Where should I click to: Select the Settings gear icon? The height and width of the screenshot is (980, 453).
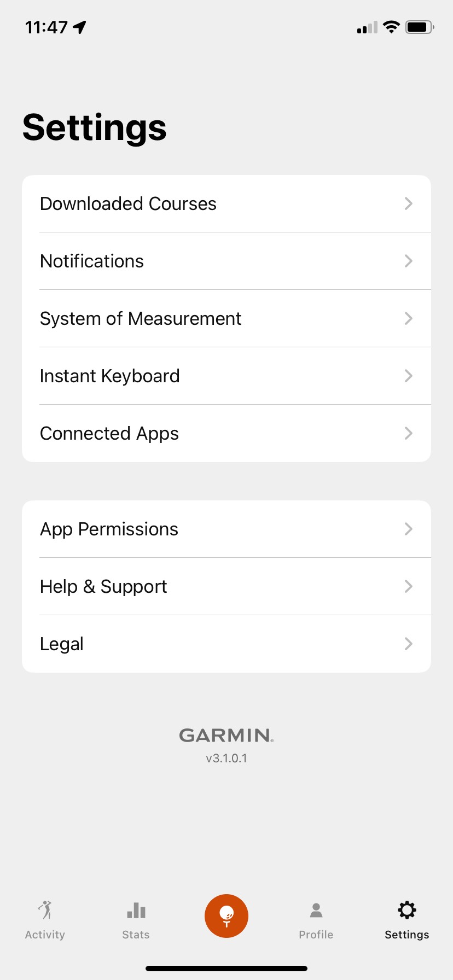pyautogui.click(x=407, y=911)
